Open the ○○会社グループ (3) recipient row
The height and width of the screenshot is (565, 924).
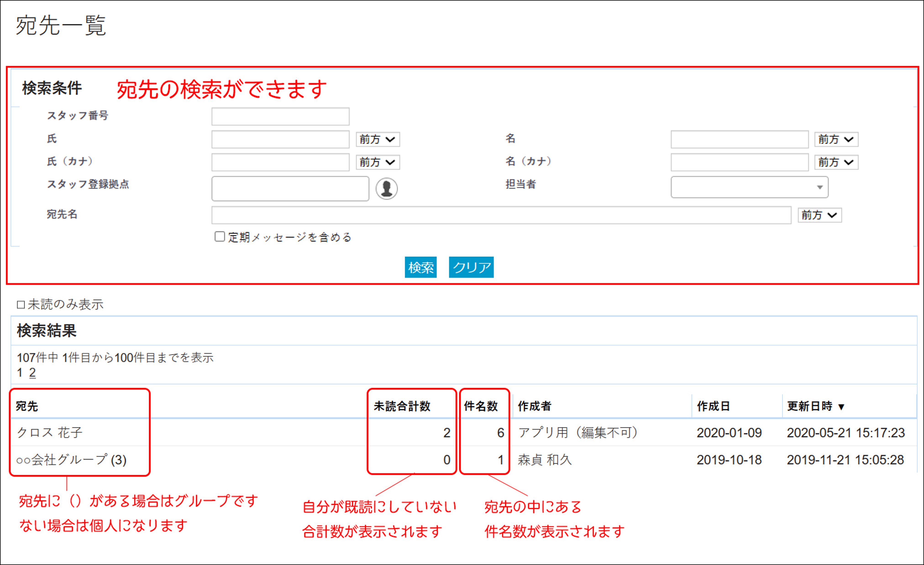pyautogui.click(x=71, y=460)
